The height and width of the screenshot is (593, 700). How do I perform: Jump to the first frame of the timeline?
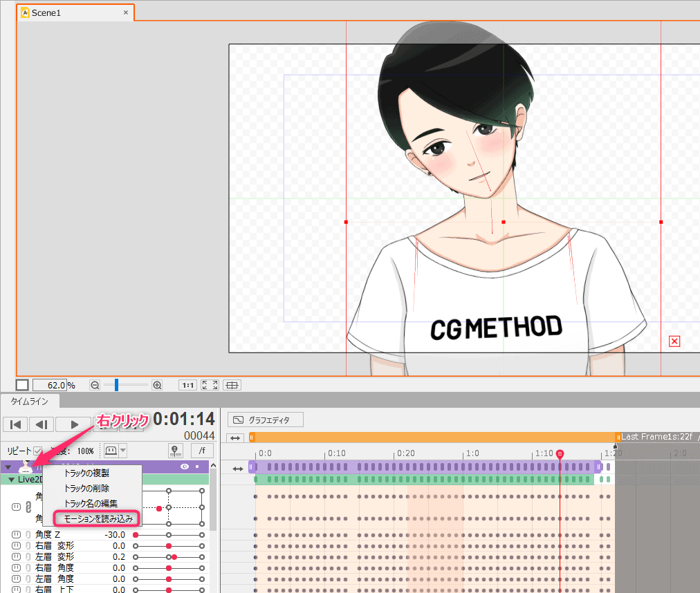(15, 424)
